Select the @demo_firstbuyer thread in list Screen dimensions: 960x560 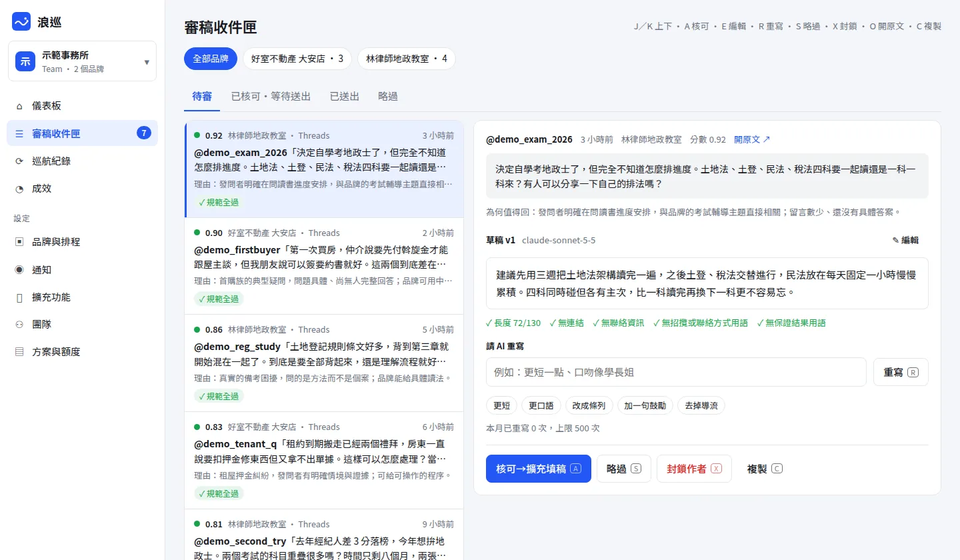pos(324,266)
